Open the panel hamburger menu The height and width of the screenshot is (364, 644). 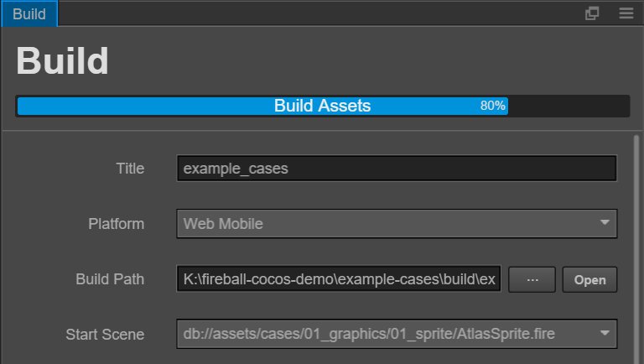[x=626, y=13]
